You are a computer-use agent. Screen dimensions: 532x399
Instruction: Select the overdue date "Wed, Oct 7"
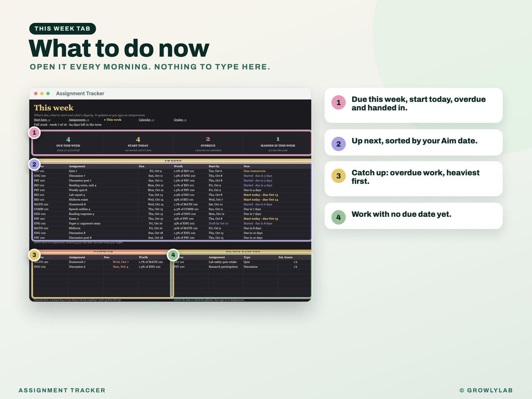(121, 262)
